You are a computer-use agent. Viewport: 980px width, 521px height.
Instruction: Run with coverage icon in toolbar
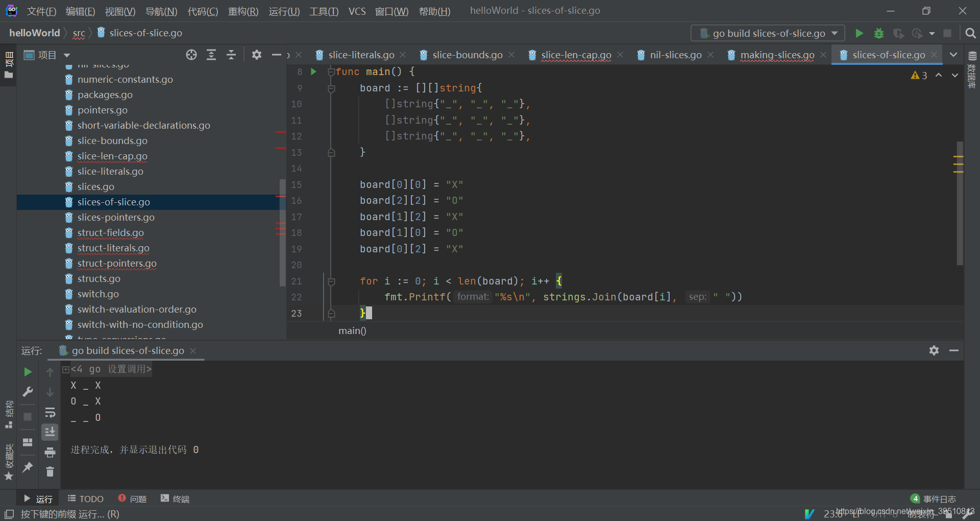tap(898, 33)
